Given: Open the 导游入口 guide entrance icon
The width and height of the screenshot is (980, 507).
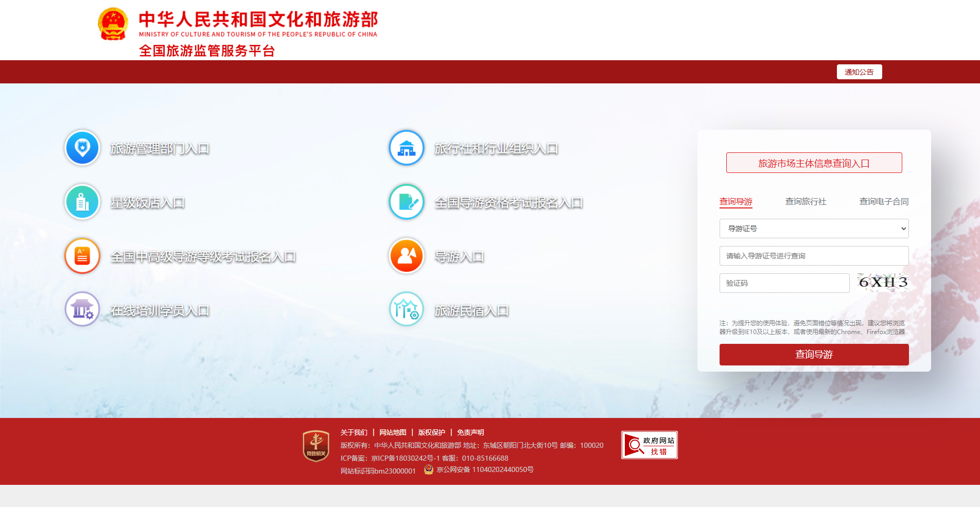Looking at the screenshot, I should coord(406,256).
